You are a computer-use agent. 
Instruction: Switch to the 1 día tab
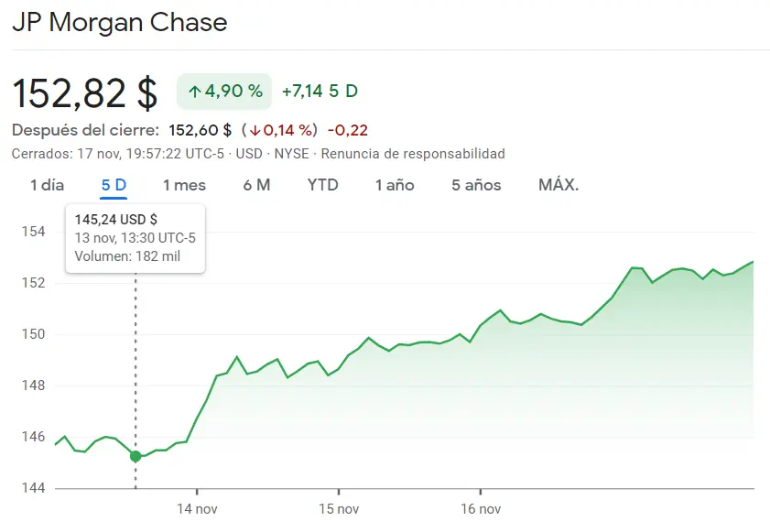47,185
